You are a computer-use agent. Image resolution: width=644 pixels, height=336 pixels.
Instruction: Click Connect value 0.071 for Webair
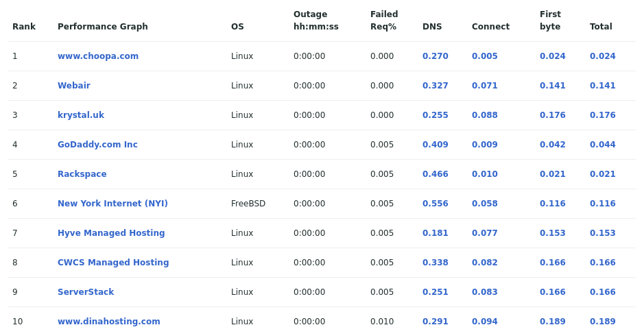[485, 86]
